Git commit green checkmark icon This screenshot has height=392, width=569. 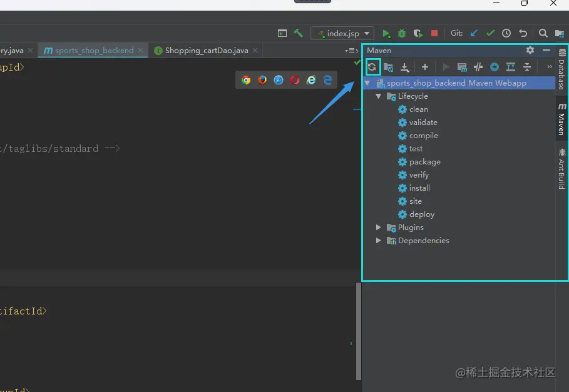(490, 33)
